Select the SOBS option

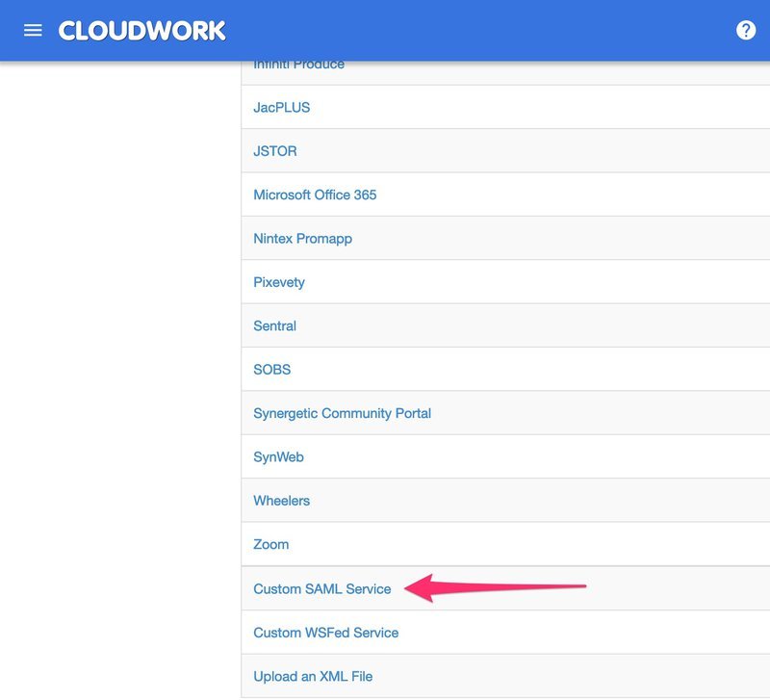[x=269, y=369]
